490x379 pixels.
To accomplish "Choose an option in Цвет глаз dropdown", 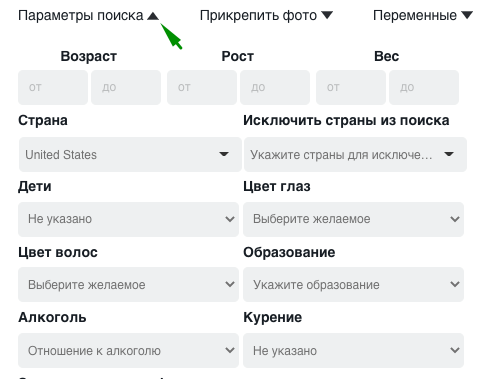I will (353, 219).
